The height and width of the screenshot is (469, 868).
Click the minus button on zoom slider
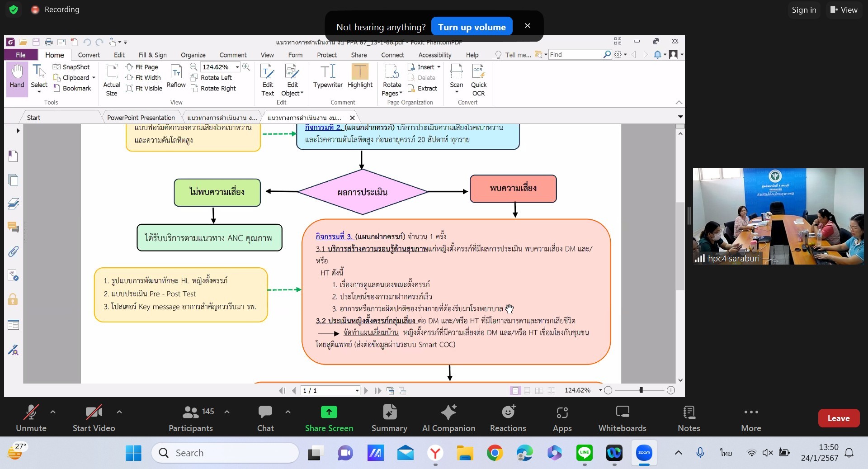(x=608, y=390)
